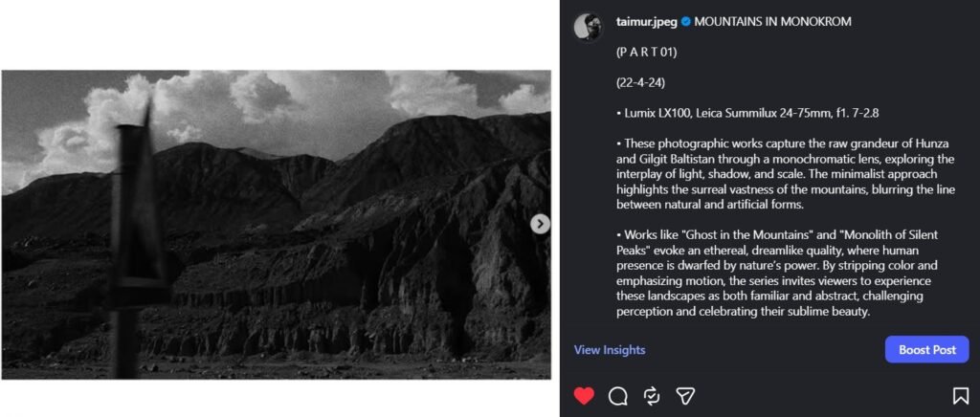Image resolution: width=980 pixels, height=417 pixels.
Task: Click the repost arrows icon
Action: point(651,396)
